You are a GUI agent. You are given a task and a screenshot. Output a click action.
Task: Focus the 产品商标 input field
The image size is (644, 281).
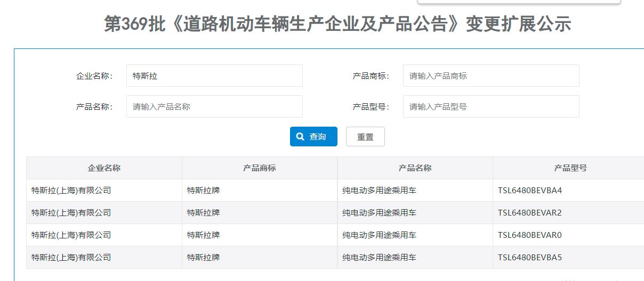491,76
